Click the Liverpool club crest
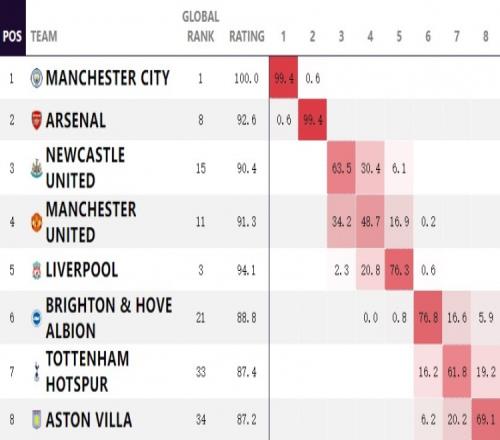The height and width of the screenshot is (440, 500). click(x=37, y=270)
